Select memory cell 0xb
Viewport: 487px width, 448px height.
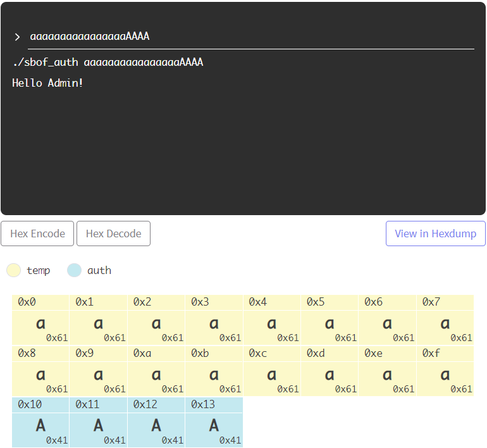click(214, 371)
